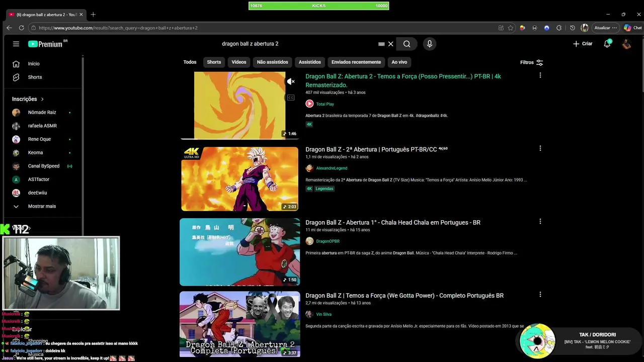The width and height of the screenshot is (644, 362).
Task: Toggle captions on the previewing thumbnail
Action: click(x=291, y=98)
